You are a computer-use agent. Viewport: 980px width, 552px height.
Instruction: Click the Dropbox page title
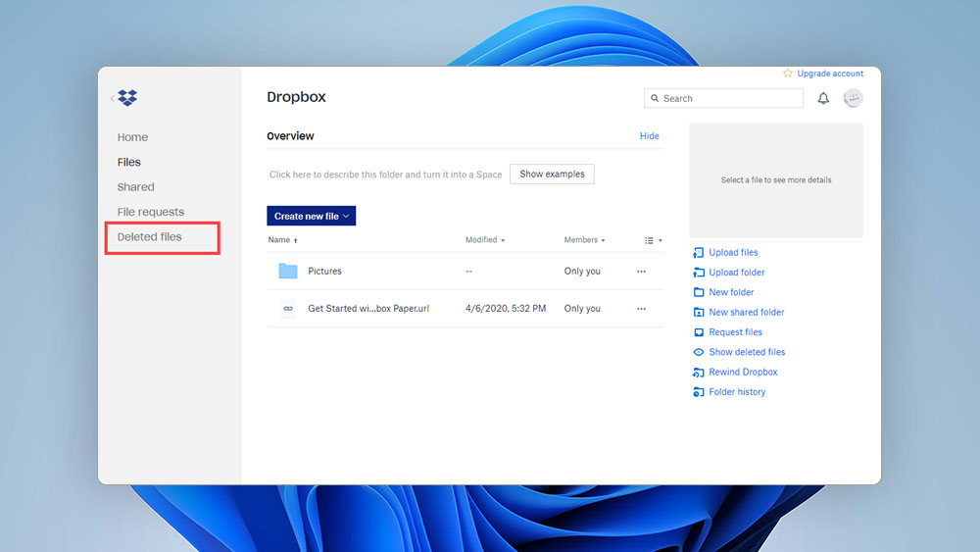point(296,97)
